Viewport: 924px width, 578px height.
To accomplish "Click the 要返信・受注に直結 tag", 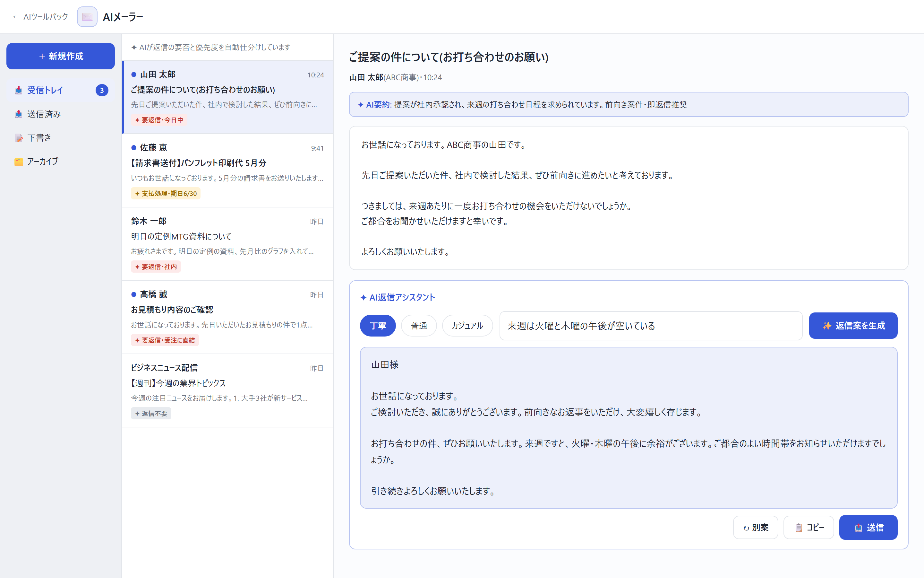I will (165, 340).
